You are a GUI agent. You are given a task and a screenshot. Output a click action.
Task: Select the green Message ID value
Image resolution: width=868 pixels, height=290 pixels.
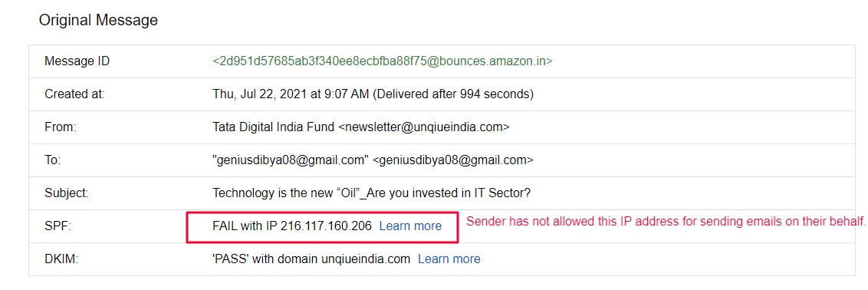pyautogui.click(x=383, y=61)
